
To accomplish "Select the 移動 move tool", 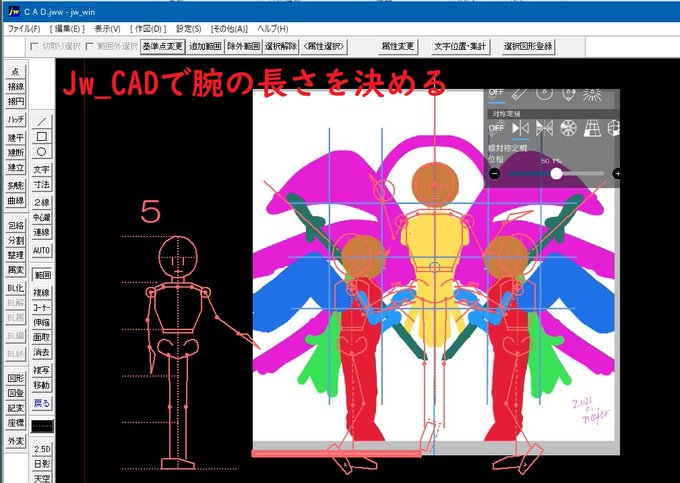I will (42, 385).
